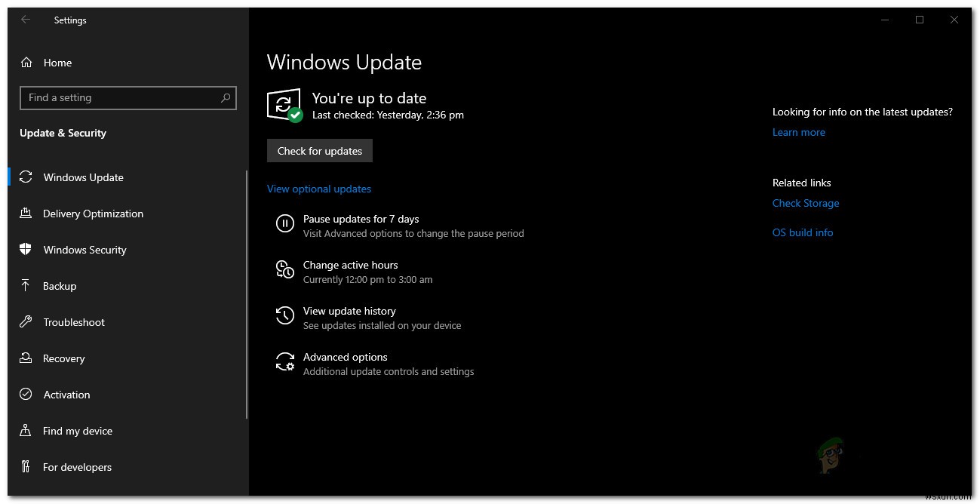Minimize the Settings window

coord(885,20)
